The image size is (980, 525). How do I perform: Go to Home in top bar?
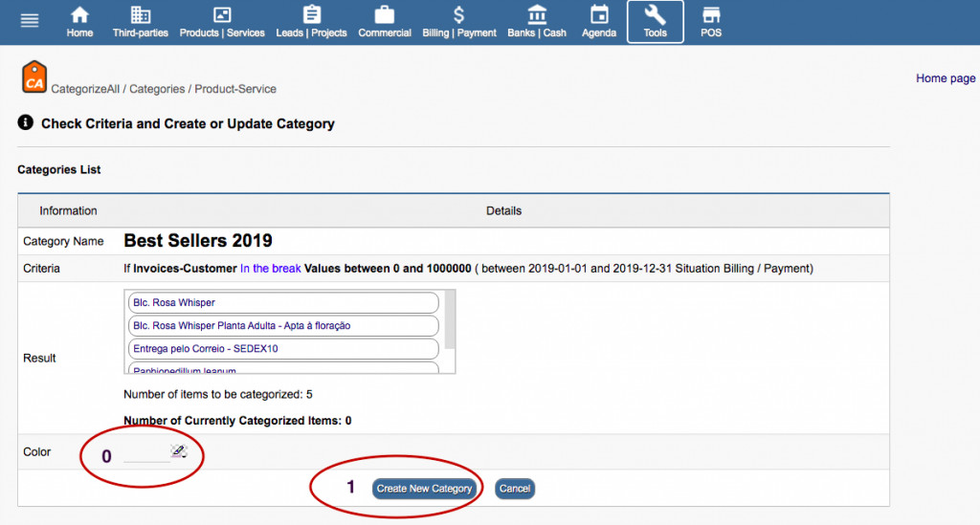[80, 22]
